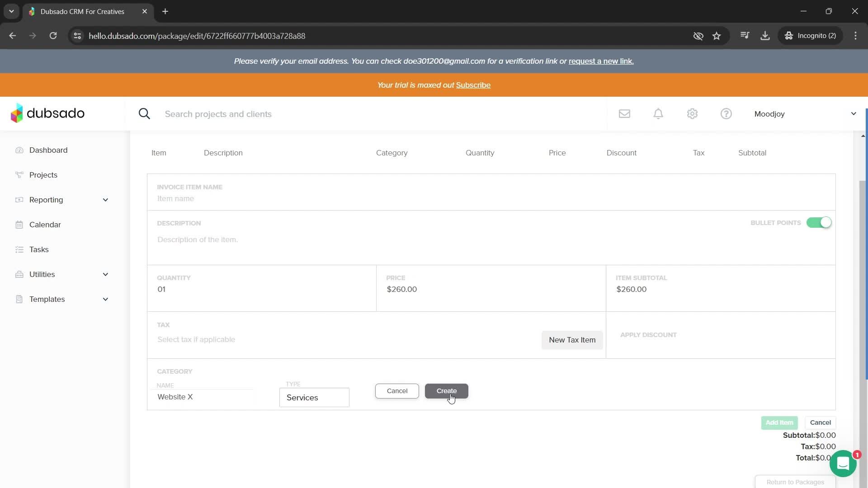Click the Projects sidebar icon
Screen dimensions: 868x488
[x=19, y=175]
